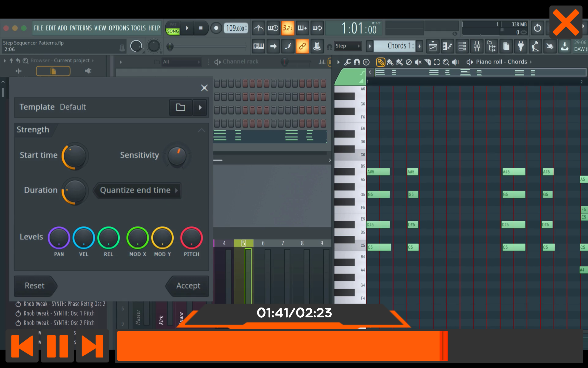Click the Accept button

point(188,286)
